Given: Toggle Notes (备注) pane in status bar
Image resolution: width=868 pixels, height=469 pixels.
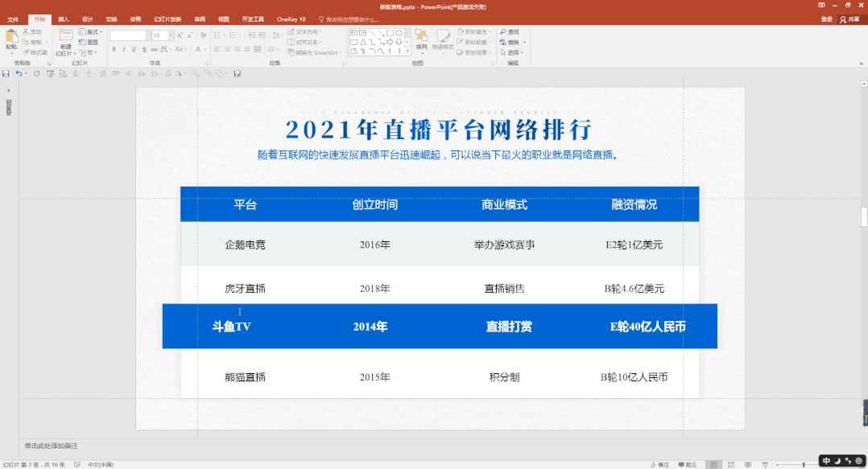Looking at the screenshot, I should coord(660,465).
